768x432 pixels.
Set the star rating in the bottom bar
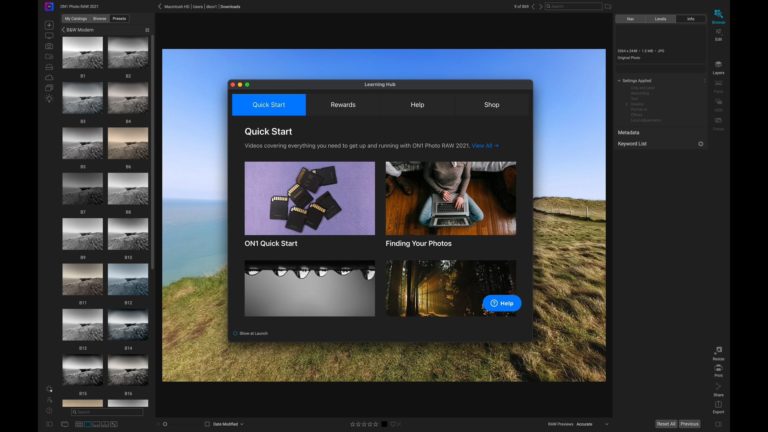tap(364, 424)
